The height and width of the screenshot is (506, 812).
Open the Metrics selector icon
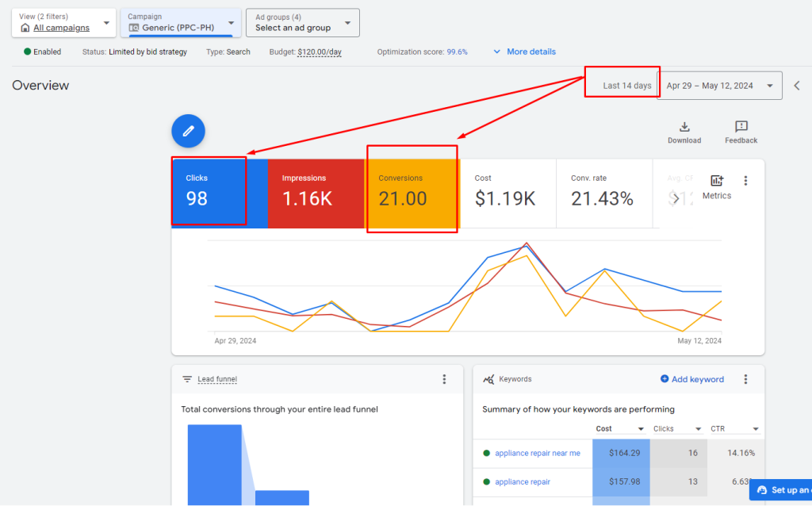click(x=717, y=182)
